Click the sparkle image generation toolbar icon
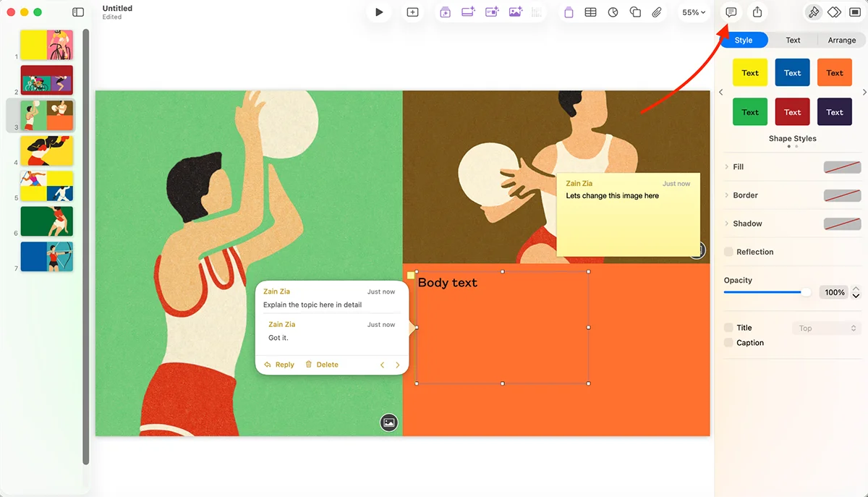The height and width of the screenshot is (497, 868). click(x=516, y=12)
